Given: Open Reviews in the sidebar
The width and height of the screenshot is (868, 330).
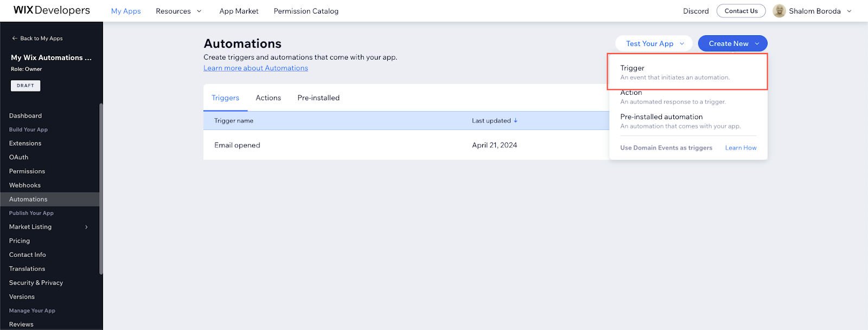Looking at the screenshot, I should pyautogui.click(x=21, y=325).
